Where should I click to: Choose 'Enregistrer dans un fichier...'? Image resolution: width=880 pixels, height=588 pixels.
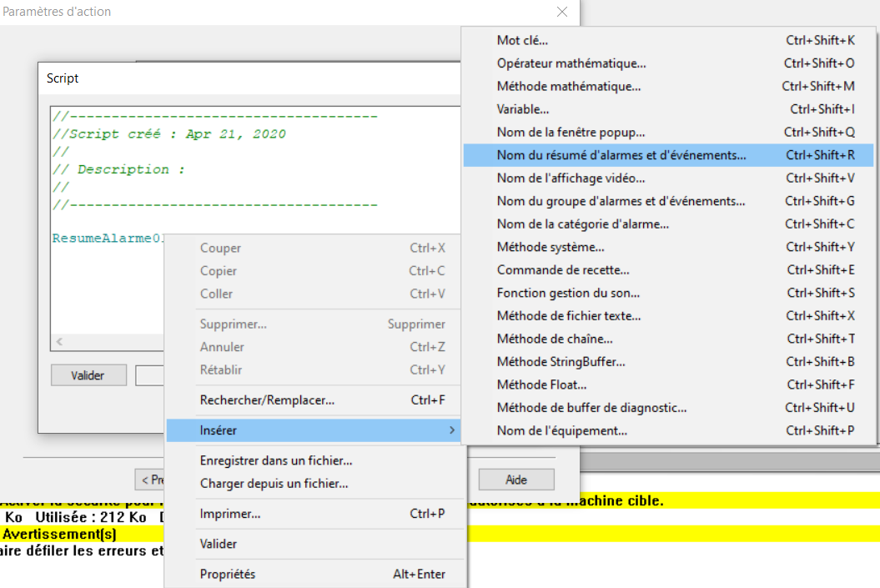point(275,460)
